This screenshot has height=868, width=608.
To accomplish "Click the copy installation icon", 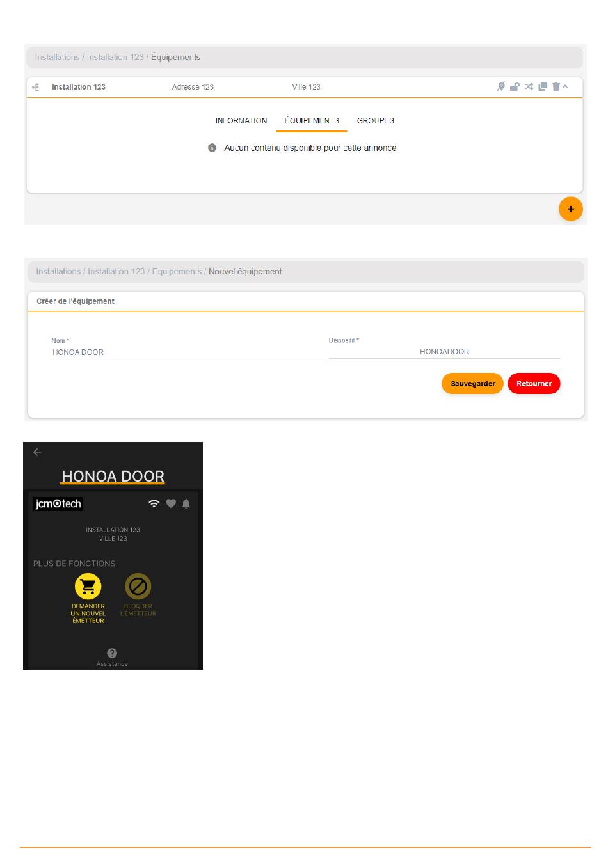I will (x=543, y=86).
